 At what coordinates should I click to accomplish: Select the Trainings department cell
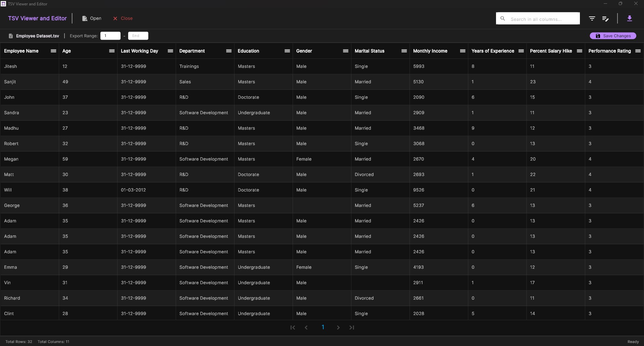205,67
